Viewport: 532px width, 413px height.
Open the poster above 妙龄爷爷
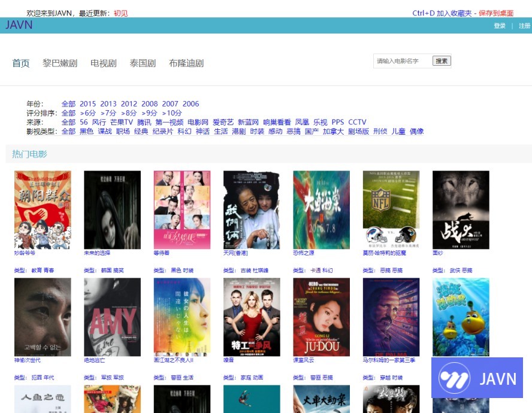pyautogui.click(x=43, y=210)
